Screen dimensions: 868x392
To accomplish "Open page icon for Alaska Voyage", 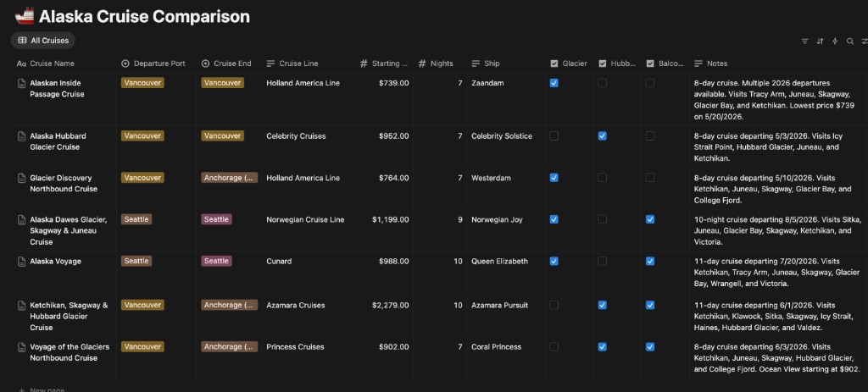I will (21, 261).
